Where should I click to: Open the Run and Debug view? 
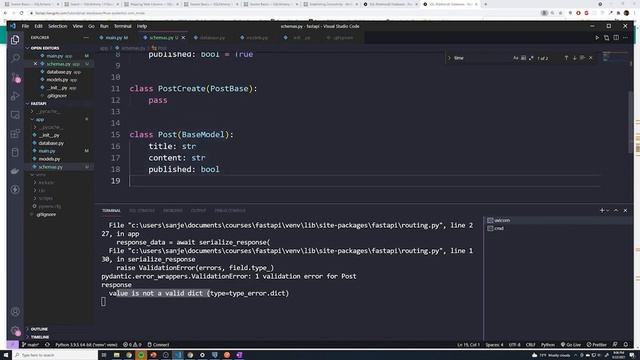tap(15, 96)
